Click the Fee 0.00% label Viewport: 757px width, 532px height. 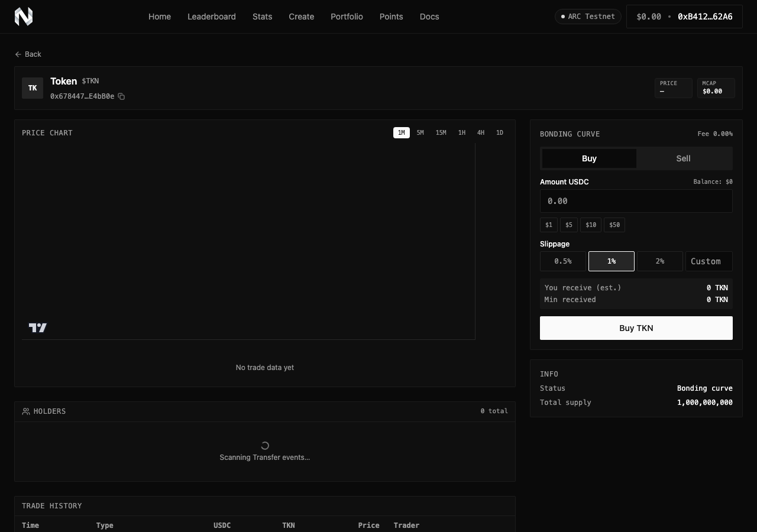tap(715, 134)
